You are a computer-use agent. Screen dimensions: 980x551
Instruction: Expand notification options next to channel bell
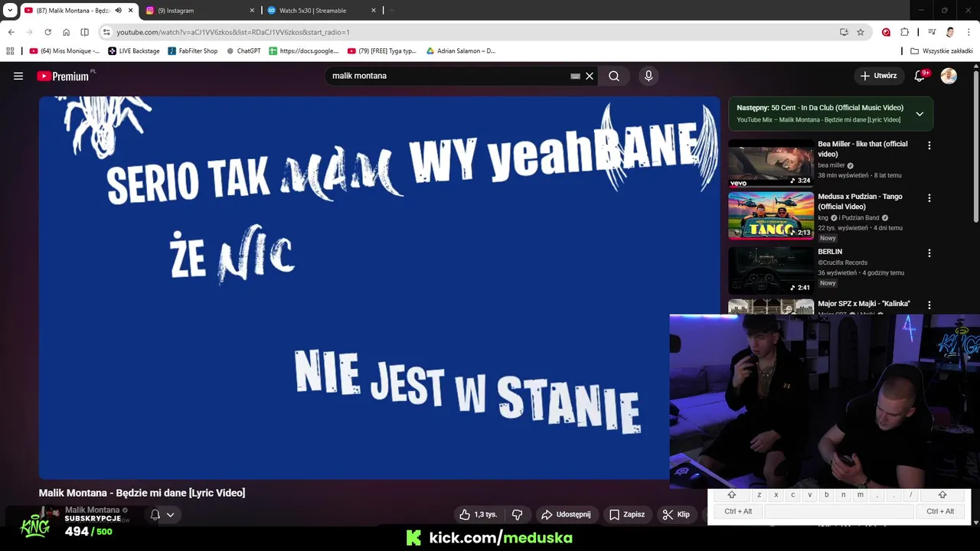click(x=171, y=514)
